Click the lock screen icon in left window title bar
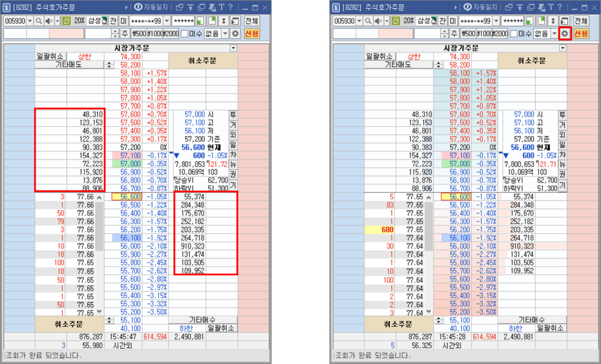The image size is (601, 364). tap(211, 7)
